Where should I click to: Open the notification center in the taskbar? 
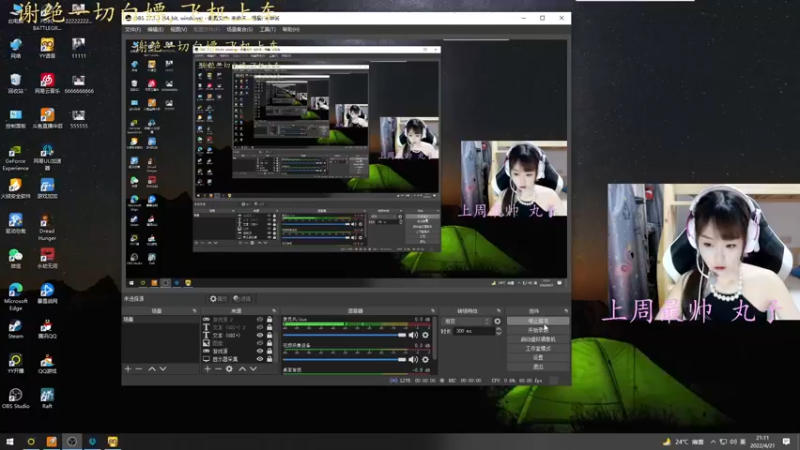[786, 441]
